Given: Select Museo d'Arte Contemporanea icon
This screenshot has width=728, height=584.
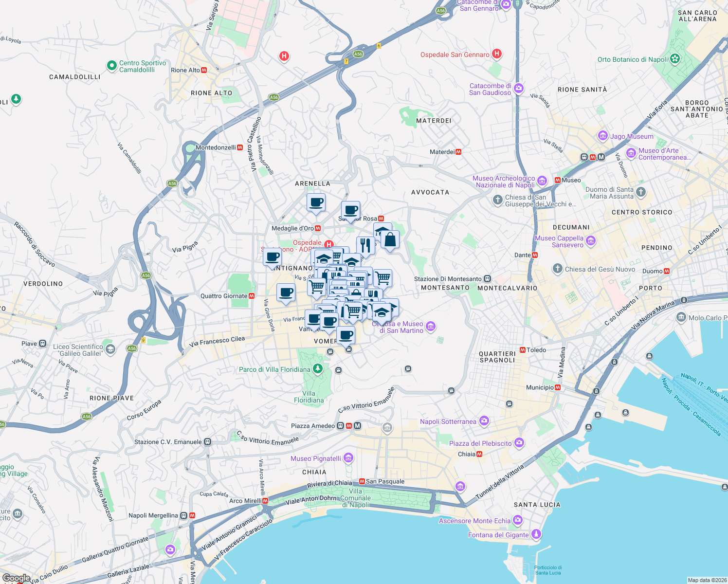Looking at the screenshot, I should (631, 153).
